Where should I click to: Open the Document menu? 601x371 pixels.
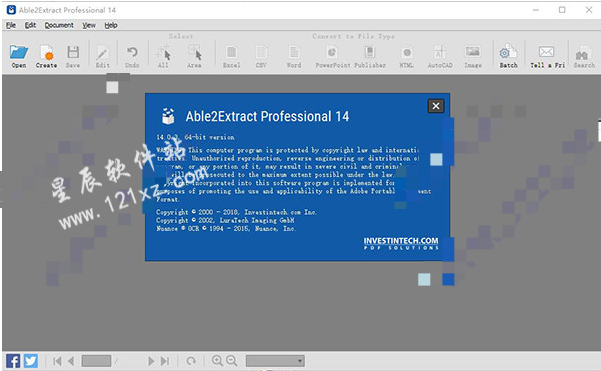click(59, 25)
